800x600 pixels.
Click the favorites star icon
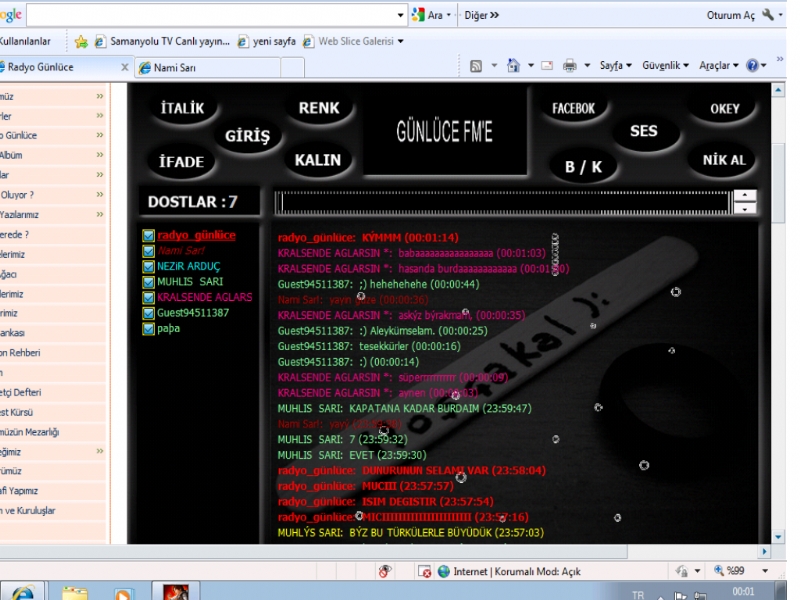[81, 41]
